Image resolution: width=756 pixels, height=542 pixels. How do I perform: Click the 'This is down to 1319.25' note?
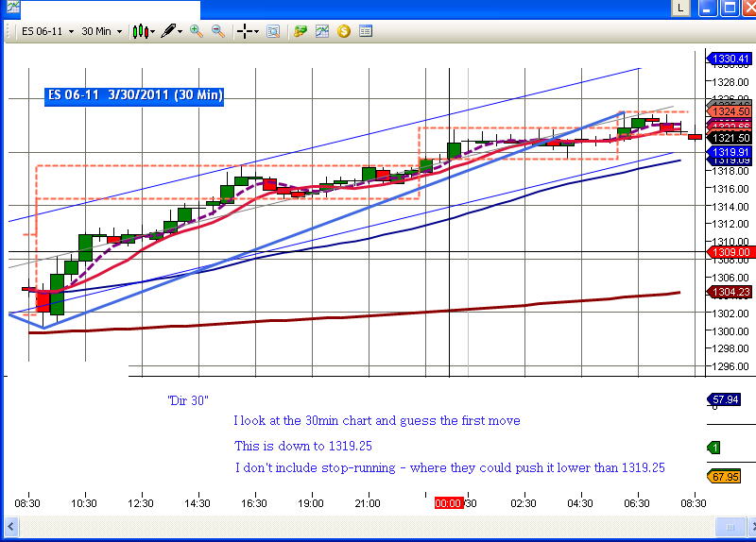[303, 446]
